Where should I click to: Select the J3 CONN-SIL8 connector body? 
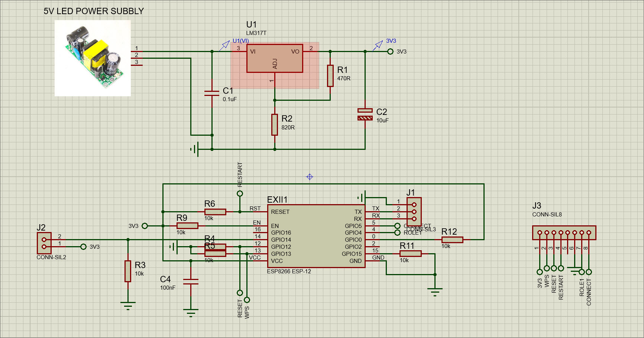(564, 233)
